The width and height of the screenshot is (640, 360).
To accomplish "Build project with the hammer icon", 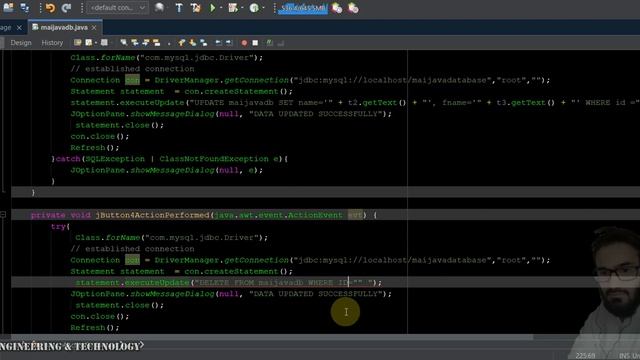I will click(x=179, y=8).
